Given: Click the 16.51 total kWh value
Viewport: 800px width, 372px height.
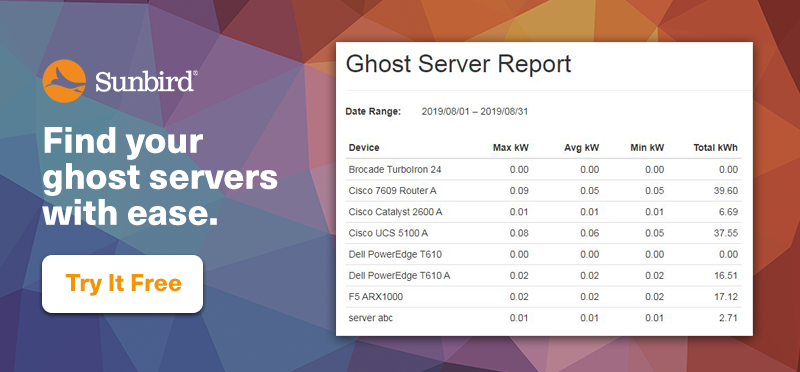Looking at the screenshot, I should (727, 276).
